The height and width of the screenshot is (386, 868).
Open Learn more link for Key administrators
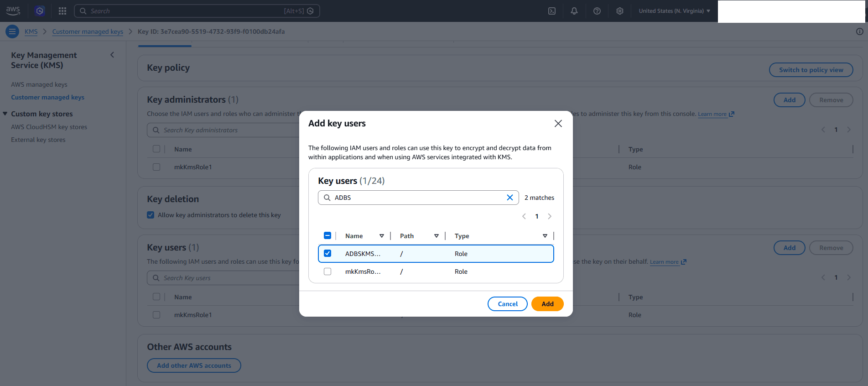point(716,114)
